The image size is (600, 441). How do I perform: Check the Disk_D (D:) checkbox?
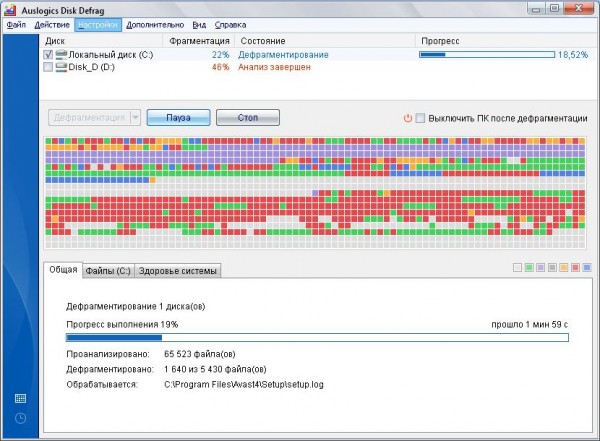(x=48, y=67)
